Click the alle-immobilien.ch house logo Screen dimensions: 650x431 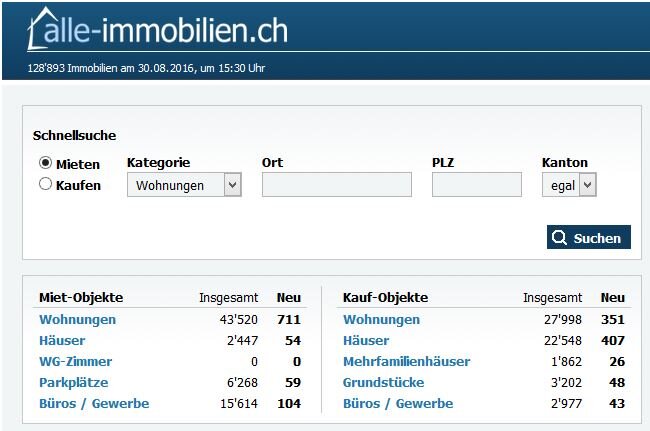[156, 30]
